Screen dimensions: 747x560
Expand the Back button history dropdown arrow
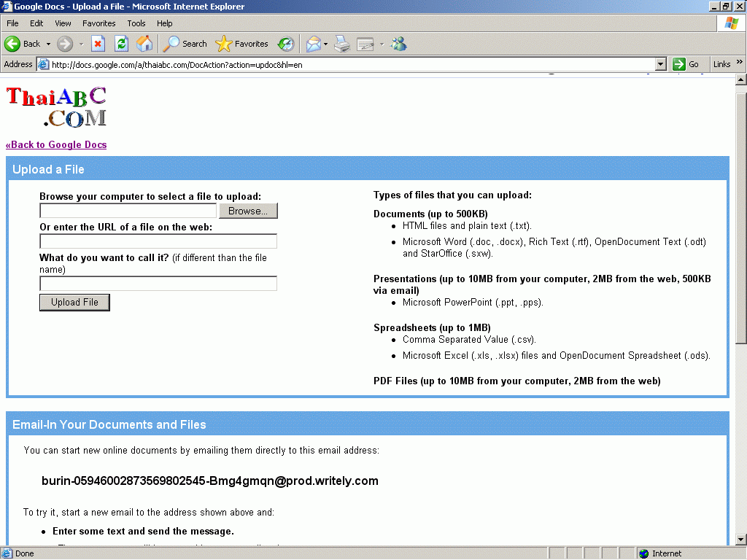[48, 44]
